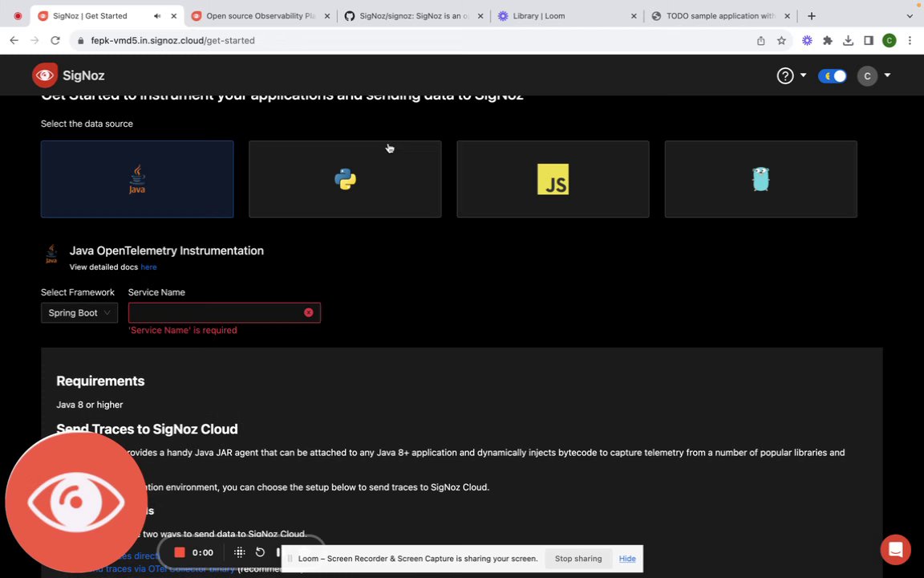The width and height of the screenshot is (924, 578).
Task: Open the Spring Boot framework dropdown
Action: 79,312
